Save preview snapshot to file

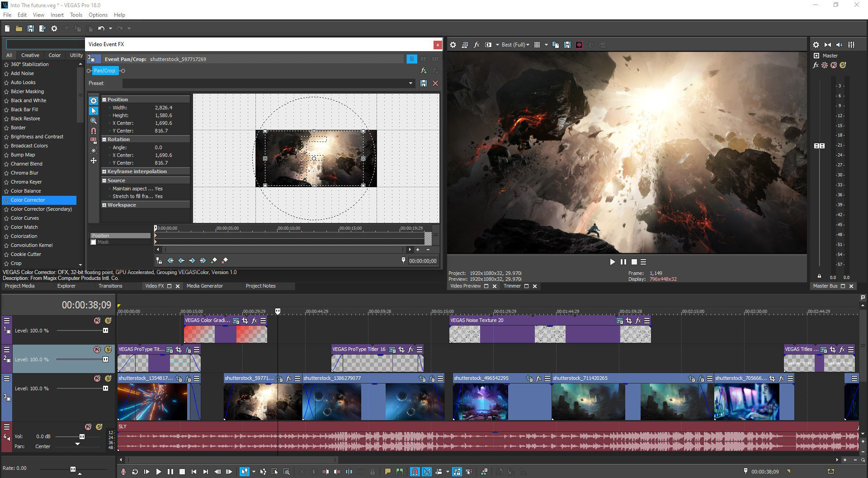(x=567, y=45)
